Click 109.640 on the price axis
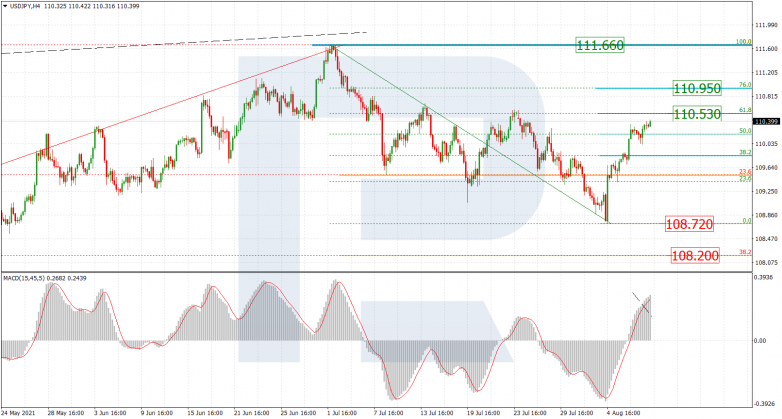This screenshot has height=419, width=782. click(766, 168)
